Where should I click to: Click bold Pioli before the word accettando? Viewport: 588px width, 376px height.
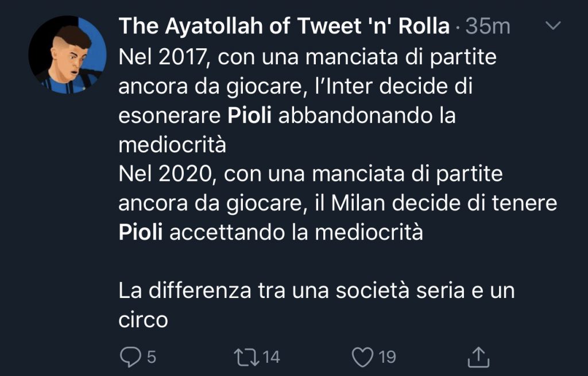[x=141, y=233]
